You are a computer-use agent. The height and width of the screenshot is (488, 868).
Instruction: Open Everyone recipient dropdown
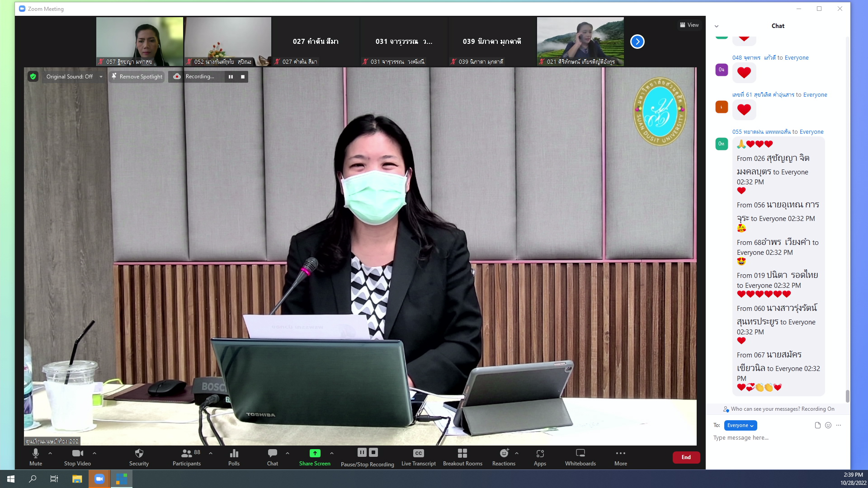pos(741,425)
